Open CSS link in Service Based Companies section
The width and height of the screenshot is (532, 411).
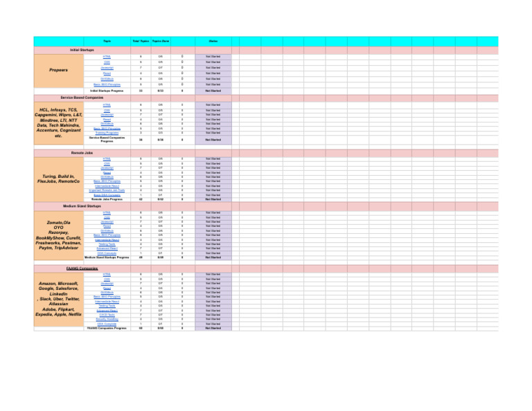click(x=107, y=111)
